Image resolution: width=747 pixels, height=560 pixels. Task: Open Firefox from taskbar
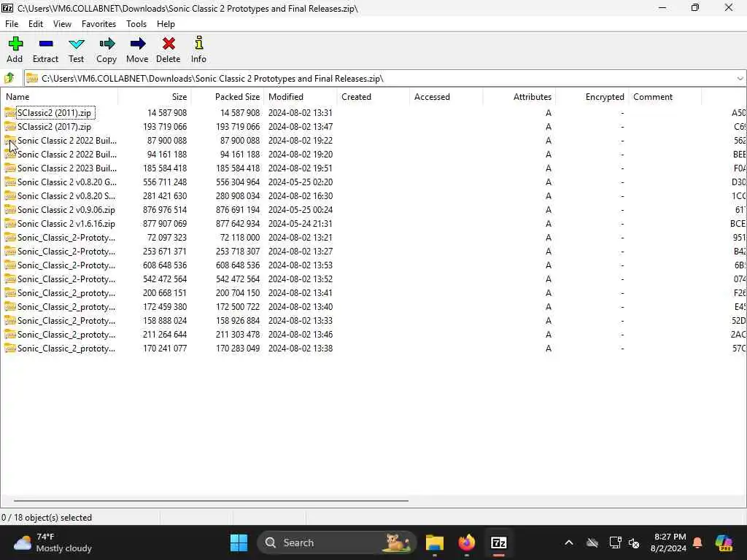(x=466, y=542)
